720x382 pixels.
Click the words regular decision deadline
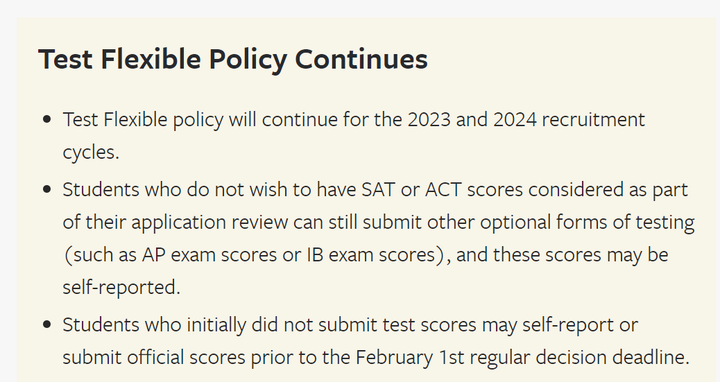coord(579,358)
